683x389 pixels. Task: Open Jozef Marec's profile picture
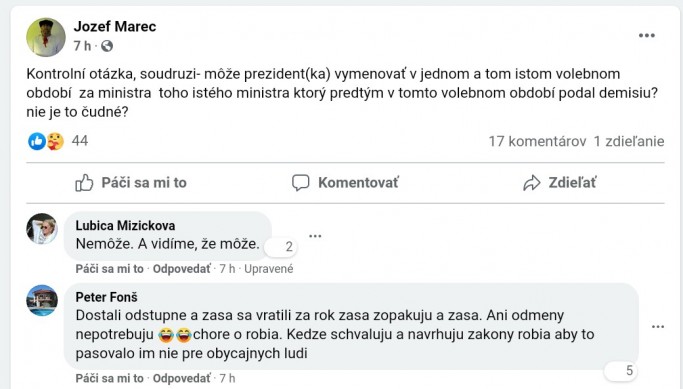click(46, 37)
